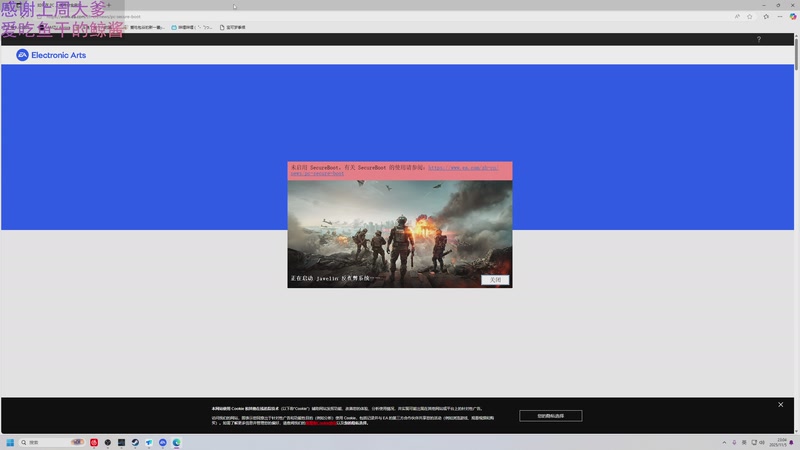800x450 pixels.
Task: Open the Copilot icon in Edge toolbar
Action: 792,16
